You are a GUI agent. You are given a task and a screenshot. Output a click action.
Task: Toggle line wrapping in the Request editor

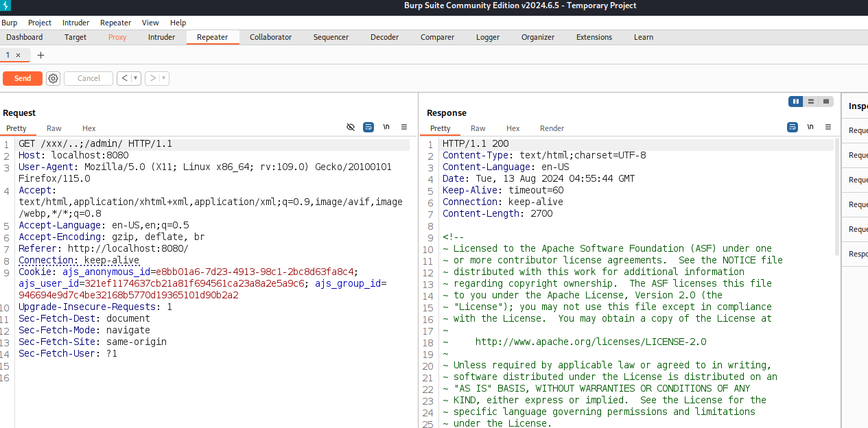[x=368, y=128]
